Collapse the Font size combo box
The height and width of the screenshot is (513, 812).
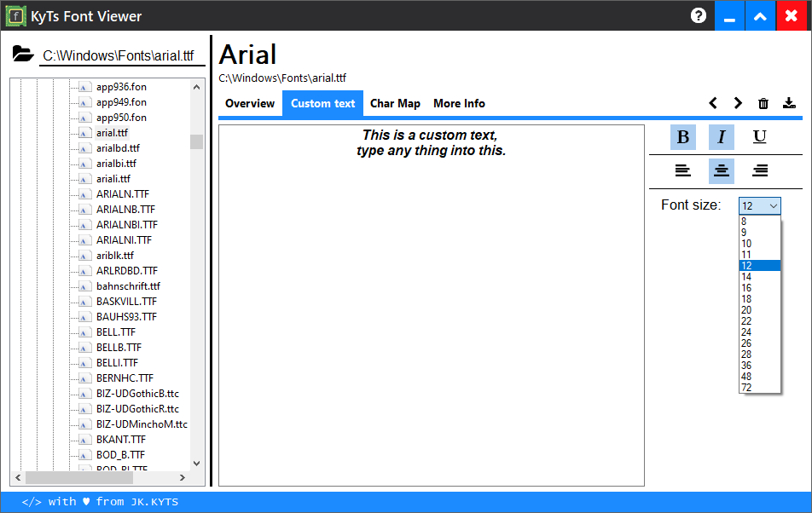[x=773, y=206]
